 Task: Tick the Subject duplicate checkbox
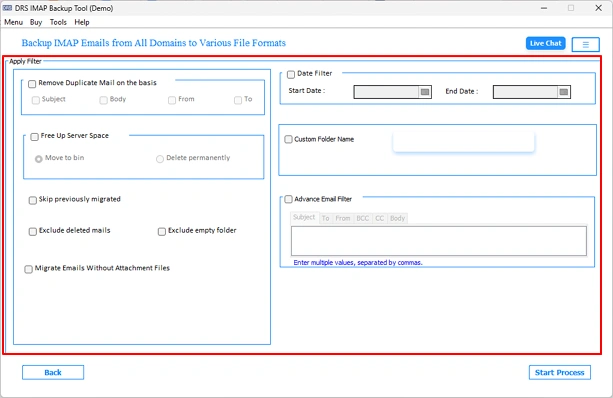pyautogui.click(x=36, y=100)
